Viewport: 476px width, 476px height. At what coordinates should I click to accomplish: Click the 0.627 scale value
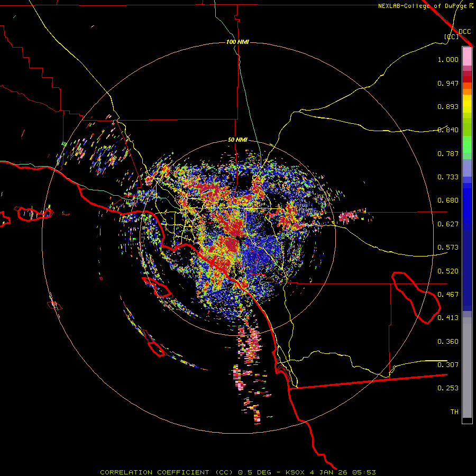tap(448, 224)
